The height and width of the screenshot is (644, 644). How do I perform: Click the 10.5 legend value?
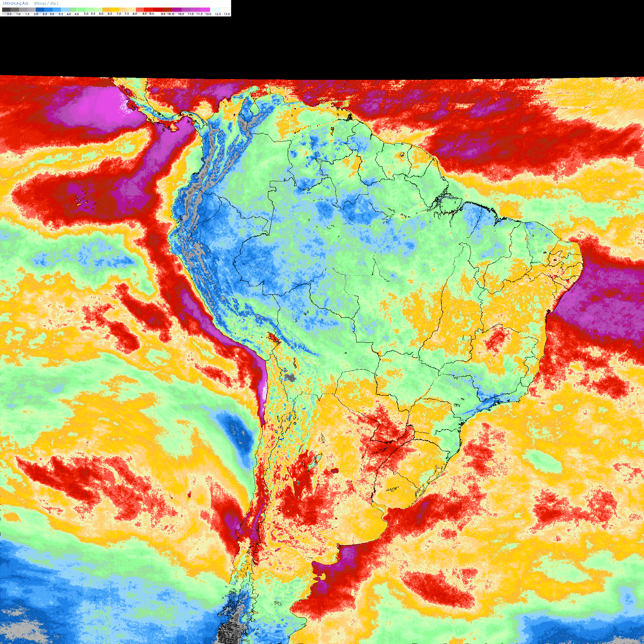tap(181, 14)
